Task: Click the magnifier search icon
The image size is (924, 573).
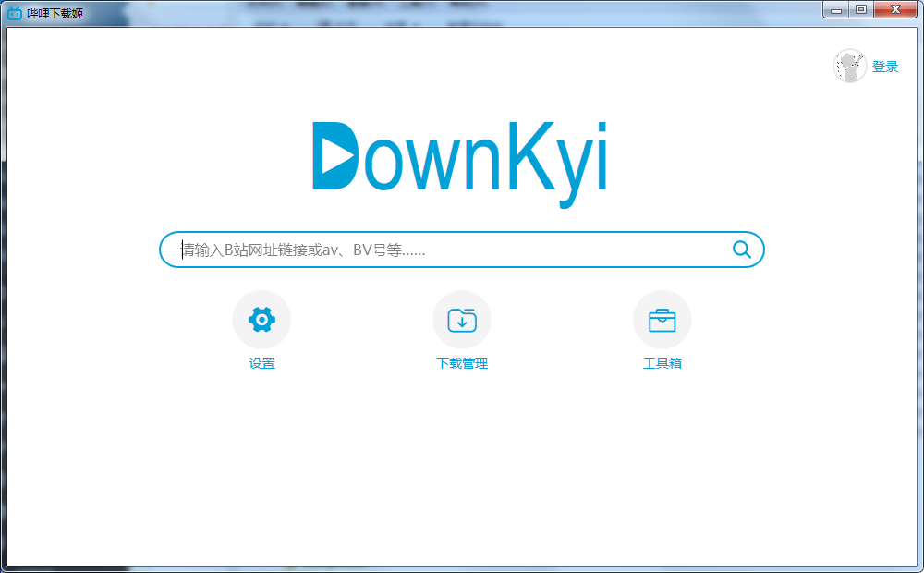Action: [741, 250]
